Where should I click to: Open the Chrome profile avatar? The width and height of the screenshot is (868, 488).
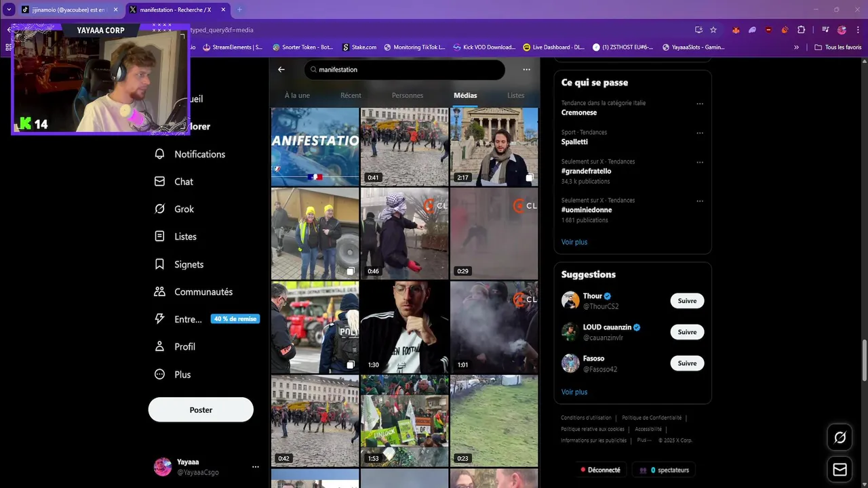point(842,30)
